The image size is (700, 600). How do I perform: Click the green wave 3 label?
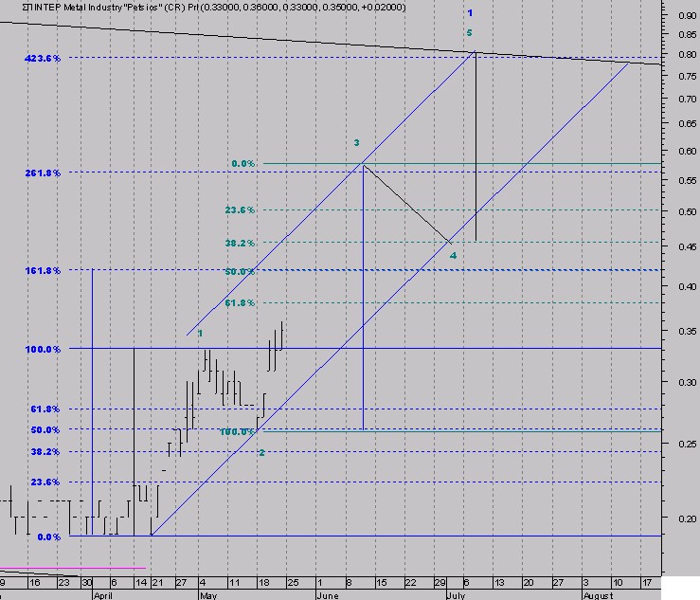click(356, 143)
